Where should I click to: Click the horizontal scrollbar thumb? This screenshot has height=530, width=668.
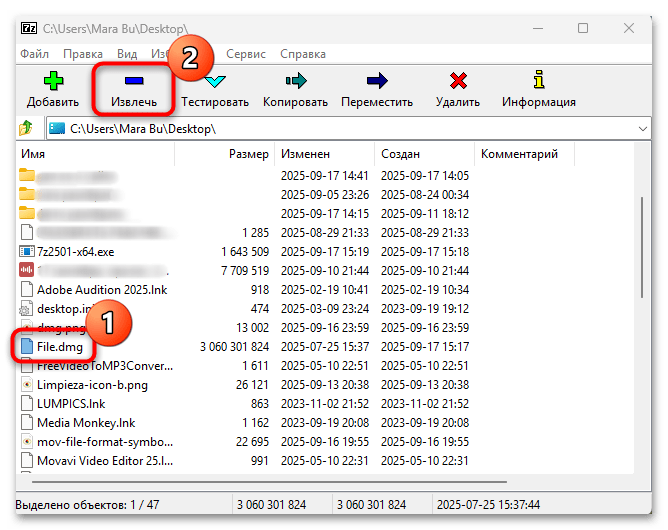coord(269,482)
